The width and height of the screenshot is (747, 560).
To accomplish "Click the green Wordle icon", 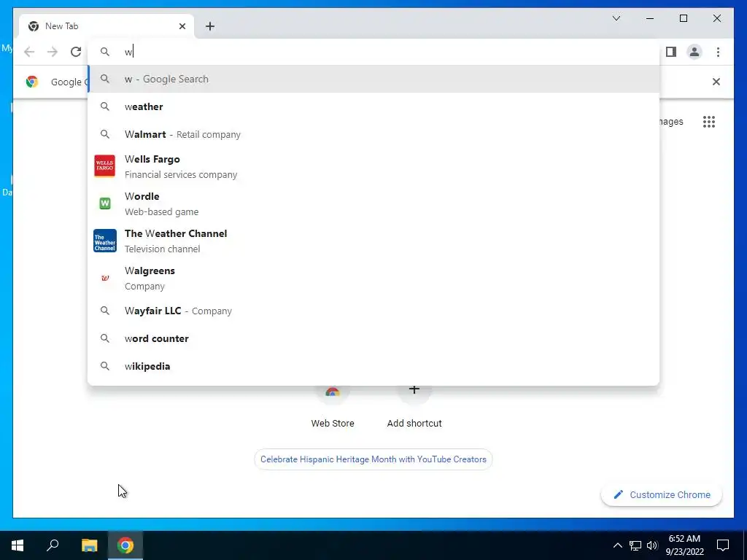I will tap(105, 203).
